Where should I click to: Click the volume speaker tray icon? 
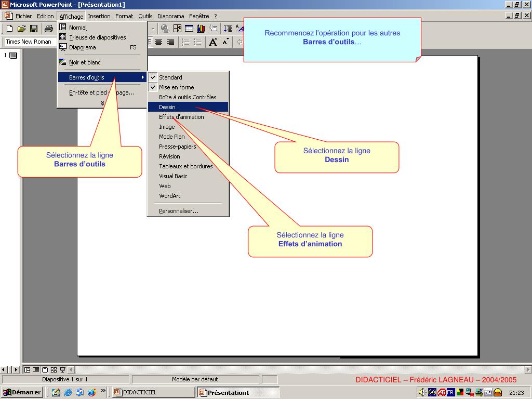pyautogui.click(x=422, y=392)
